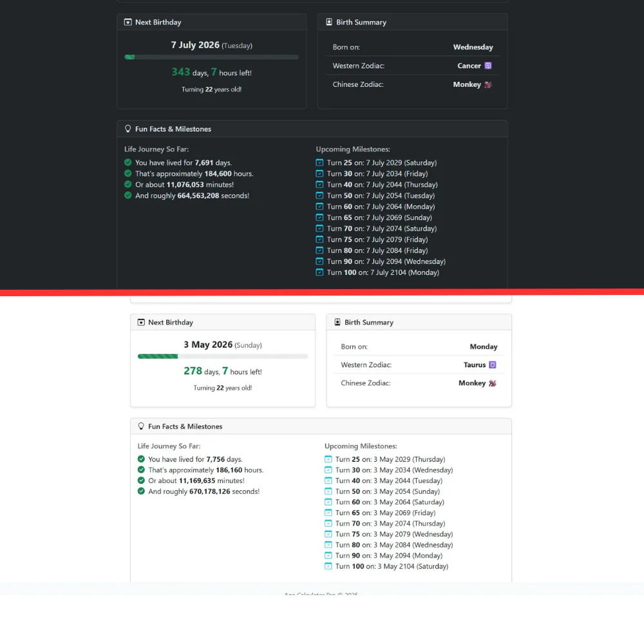
Task: Click the lightbulb icon beside light Fun Facts & Milestones
Action: tap(141, 426)
